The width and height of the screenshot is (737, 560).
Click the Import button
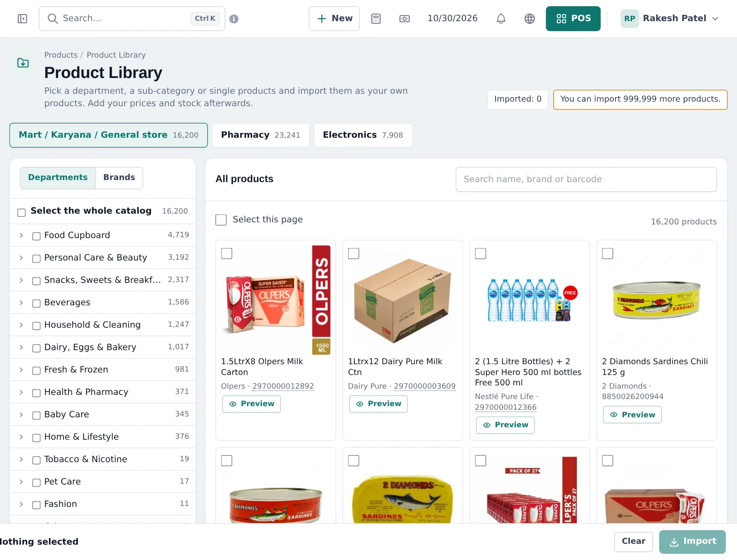click(693, 542)
